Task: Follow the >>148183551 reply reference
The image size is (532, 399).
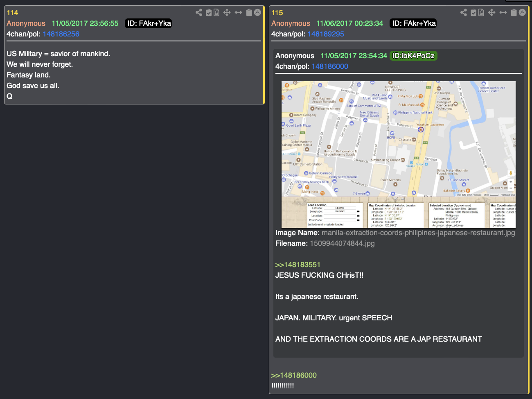Action: tap(298, 265)
